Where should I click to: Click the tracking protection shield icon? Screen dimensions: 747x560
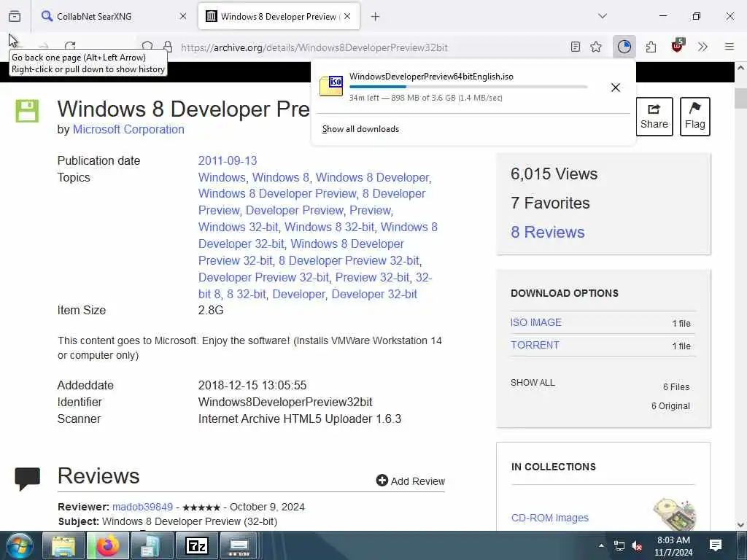[x=147, y=47]
